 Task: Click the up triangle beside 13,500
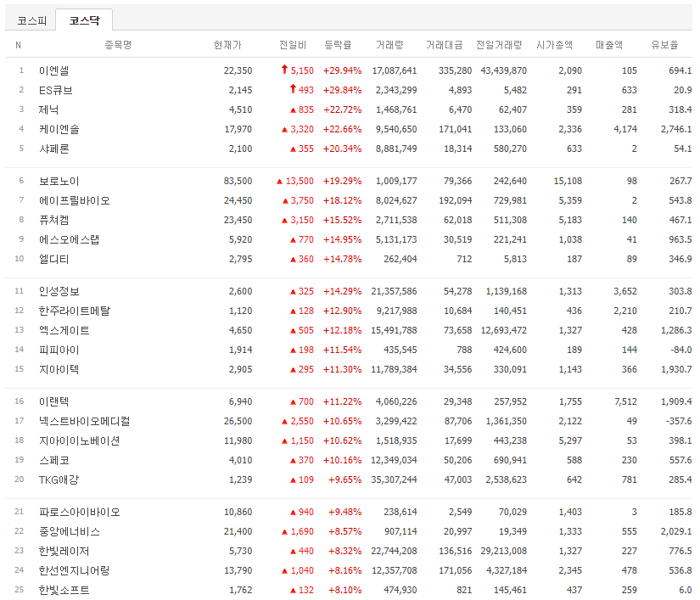[x=279, y=182]
